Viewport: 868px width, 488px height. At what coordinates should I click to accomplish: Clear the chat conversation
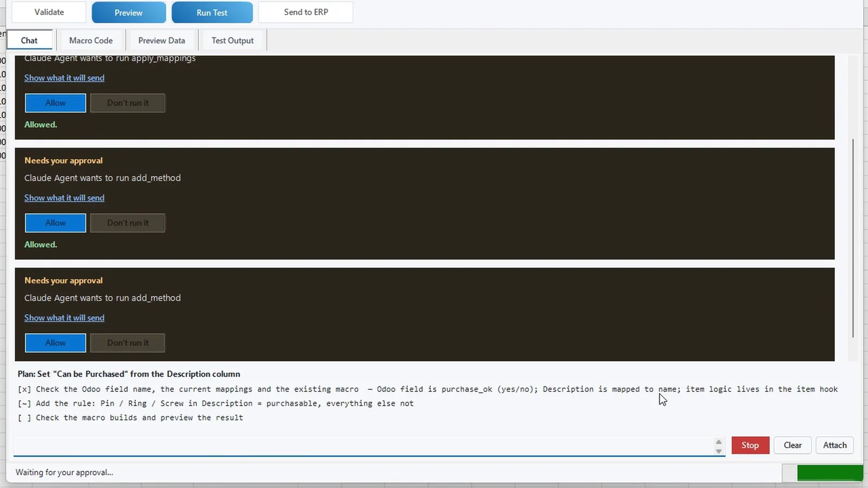793,445
